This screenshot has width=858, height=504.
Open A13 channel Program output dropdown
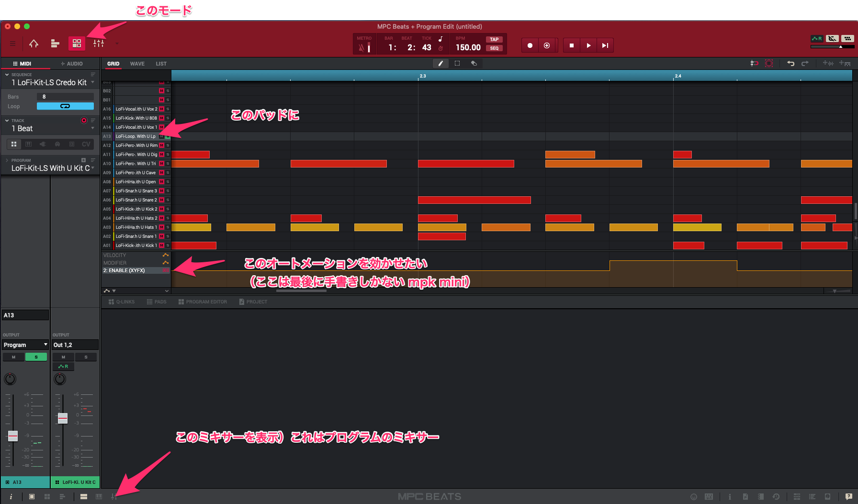[x=25, y=345]
